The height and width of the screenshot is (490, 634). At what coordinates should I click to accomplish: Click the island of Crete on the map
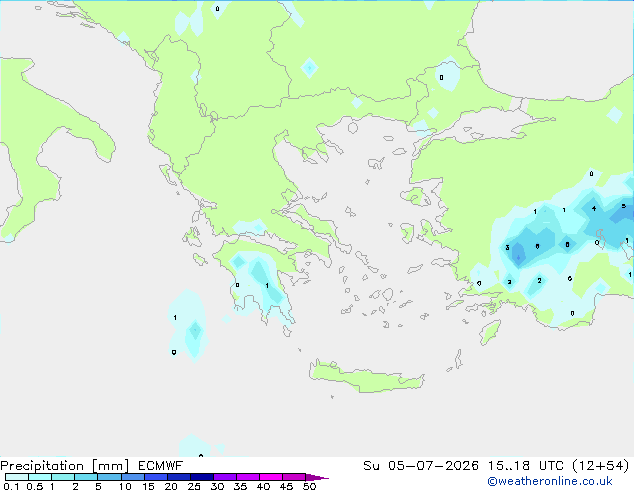tap(366, 377)
